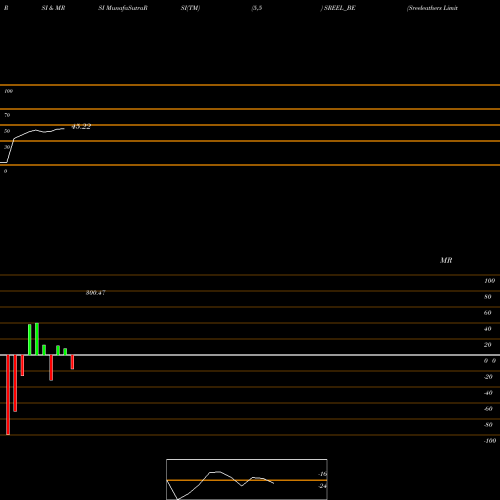Click the MR axis label 80
500x500 pixels.
(488, 297)
